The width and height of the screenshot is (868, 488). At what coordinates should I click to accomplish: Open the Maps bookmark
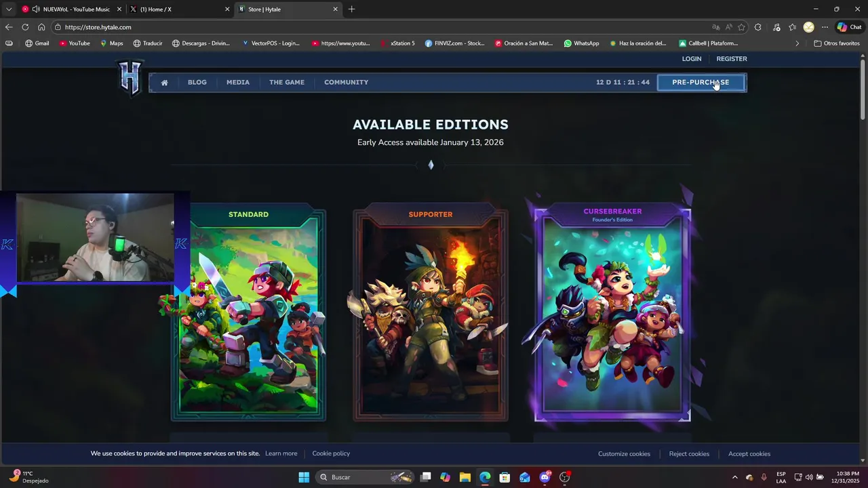point(111,43)
